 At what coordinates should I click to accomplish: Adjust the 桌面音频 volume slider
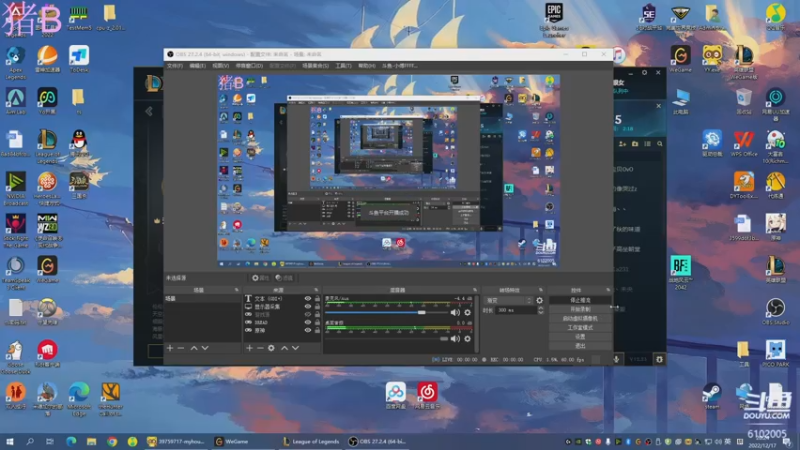[x=387, y=339]
